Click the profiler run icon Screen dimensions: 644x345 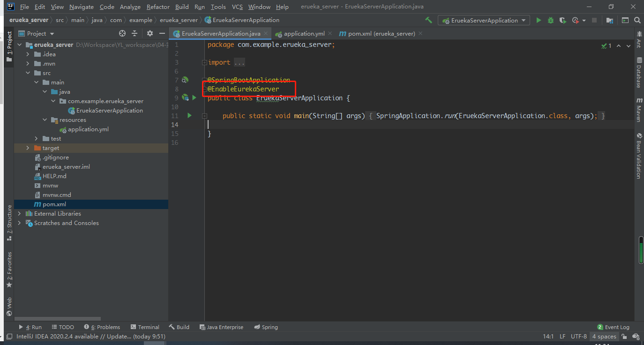576,20
